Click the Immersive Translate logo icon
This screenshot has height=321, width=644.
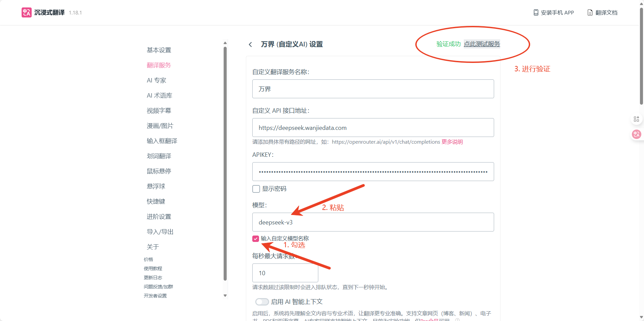pyautogui.click(x=27, y=12)
